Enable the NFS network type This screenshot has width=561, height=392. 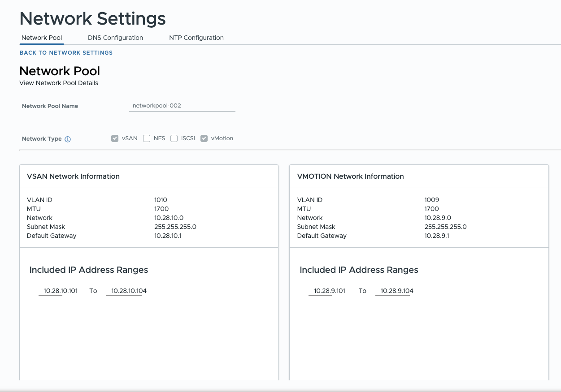coord(147,138)
